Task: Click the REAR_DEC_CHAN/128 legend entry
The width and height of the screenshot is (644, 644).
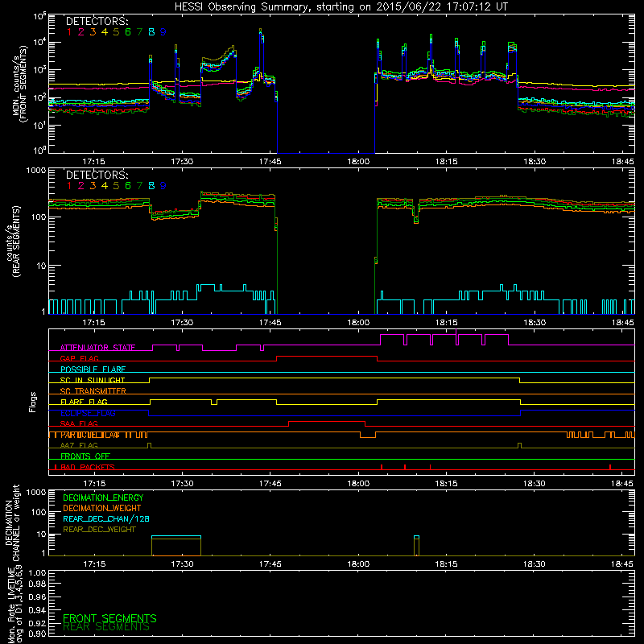Action: coord(106,519)
